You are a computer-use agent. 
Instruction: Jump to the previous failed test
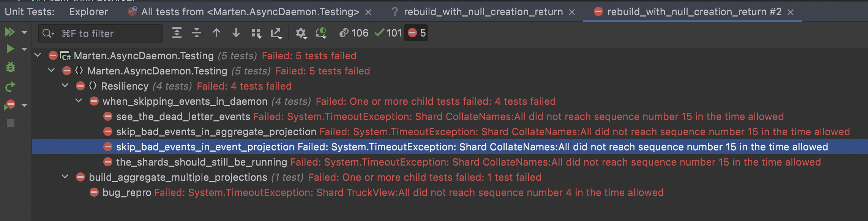tap(216, 33)
